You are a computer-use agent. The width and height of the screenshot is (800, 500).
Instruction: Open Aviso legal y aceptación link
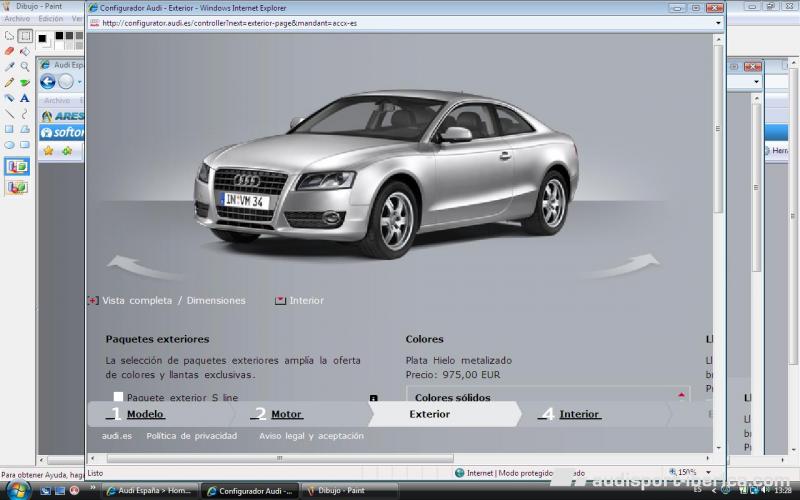click(311, 436)
